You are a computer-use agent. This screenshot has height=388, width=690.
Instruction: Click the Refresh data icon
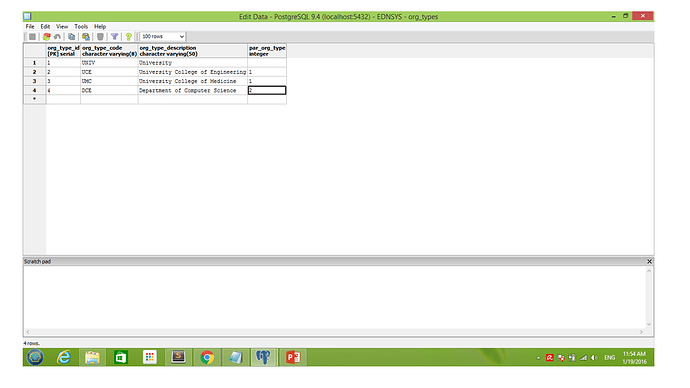pos(46,37)
